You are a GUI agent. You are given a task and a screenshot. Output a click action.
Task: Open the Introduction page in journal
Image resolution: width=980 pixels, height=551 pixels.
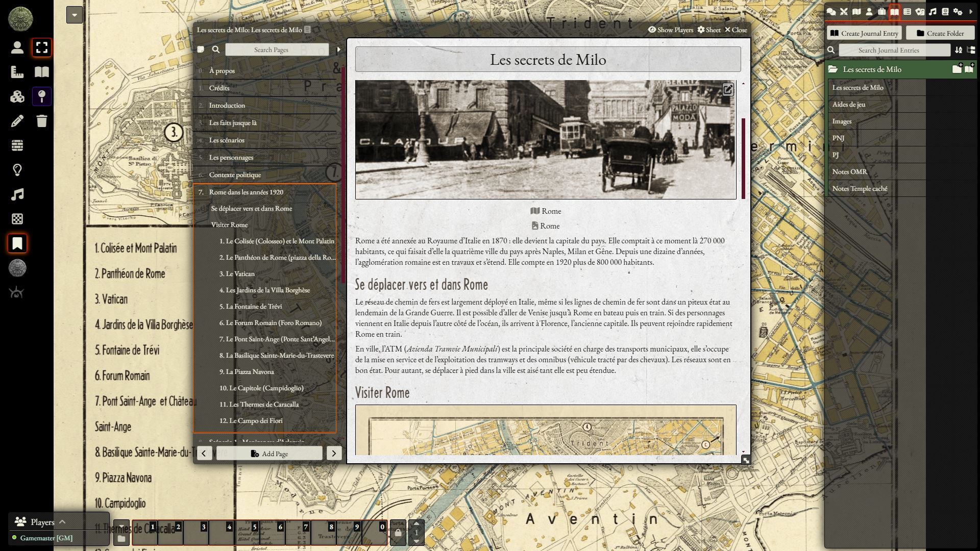click(x=227, y=105)
